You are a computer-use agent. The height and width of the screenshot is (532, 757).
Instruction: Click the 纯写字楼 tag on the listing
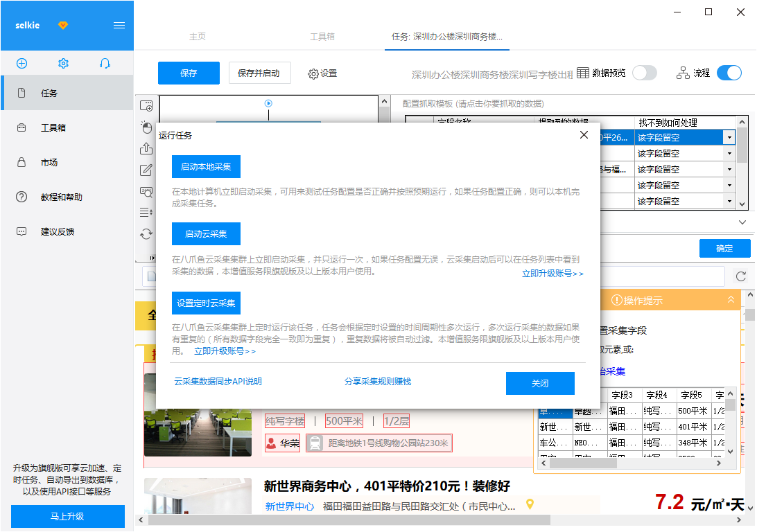(x=285, y=421)
